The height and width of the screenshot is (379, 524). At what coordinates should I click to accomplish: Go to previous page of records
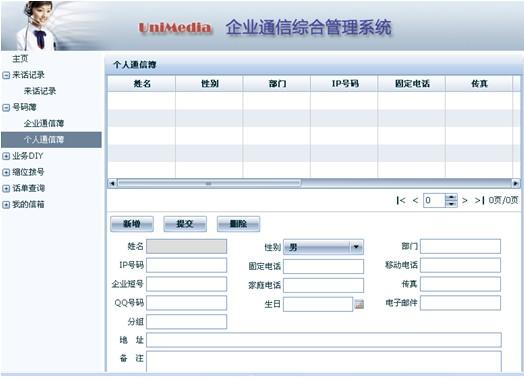415,200
